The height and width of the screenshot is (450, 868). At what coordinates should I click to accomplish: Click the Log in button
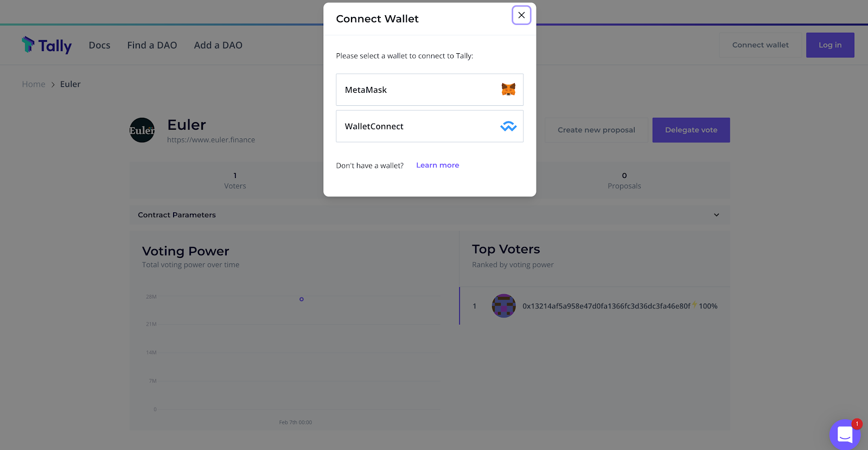click(830, 45)
